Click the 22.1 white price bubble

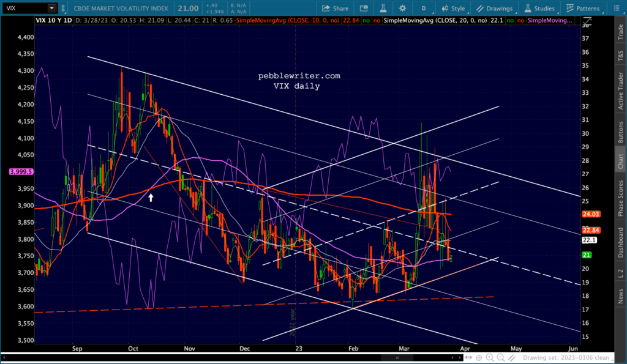coord(590,240)
